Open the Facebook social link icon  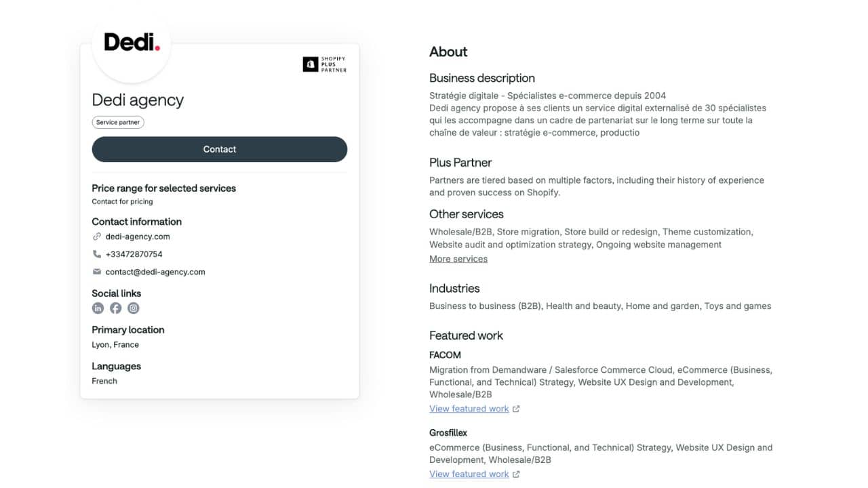(x=116, y=308)
